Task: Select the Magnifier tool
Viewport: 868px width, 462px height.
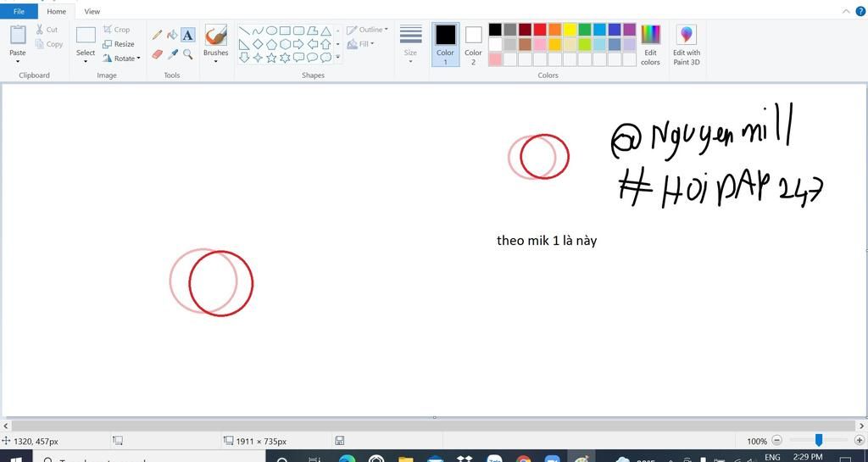Action: tap(188, 53)
